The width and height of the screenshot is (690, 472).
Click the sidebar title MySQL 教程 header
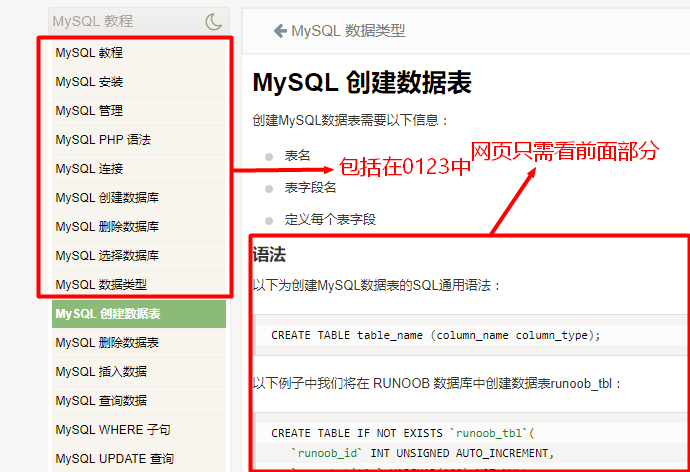(x=92, y=21)
